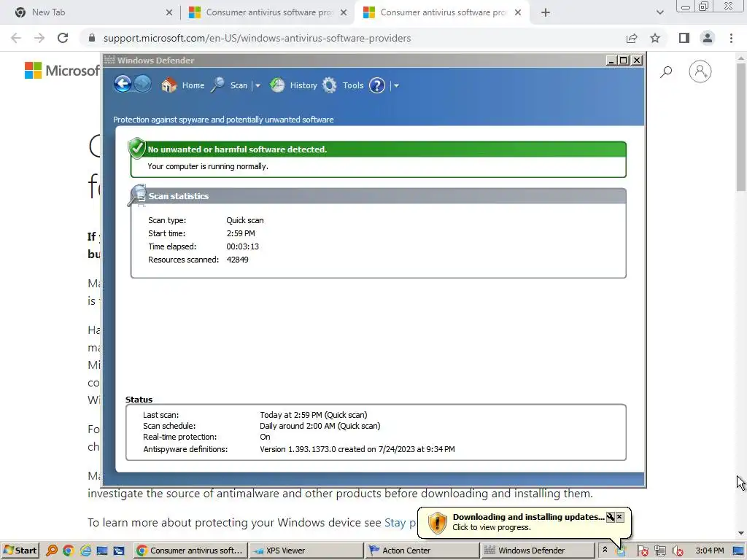This screenshot has width=747, height=560.
Task: Open the Stay protected link
Action: 400,522
